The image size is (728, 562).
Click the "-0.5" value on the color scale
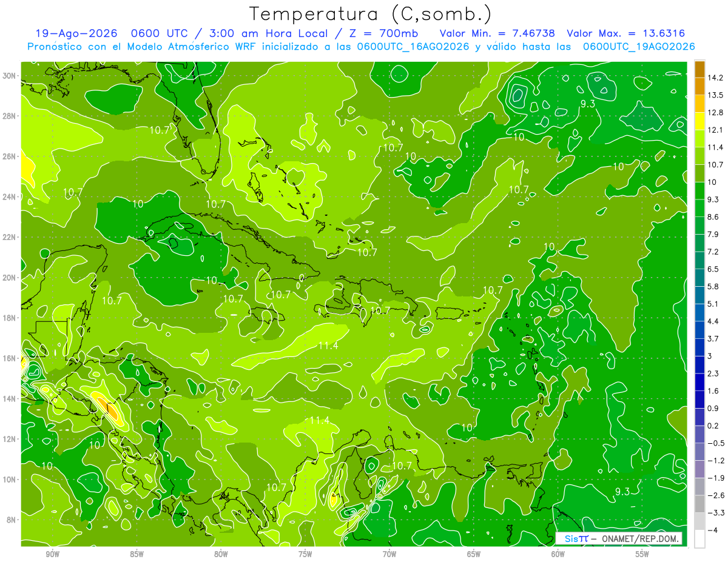716,443
